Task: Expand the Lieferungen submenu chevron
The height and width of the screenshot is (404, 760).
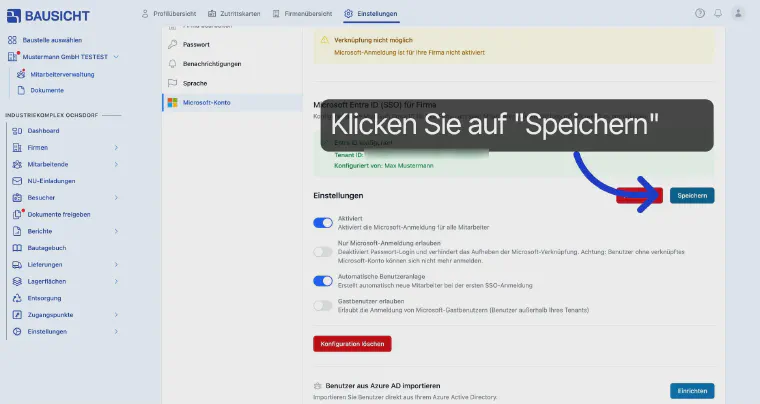Action: (116, 264)
